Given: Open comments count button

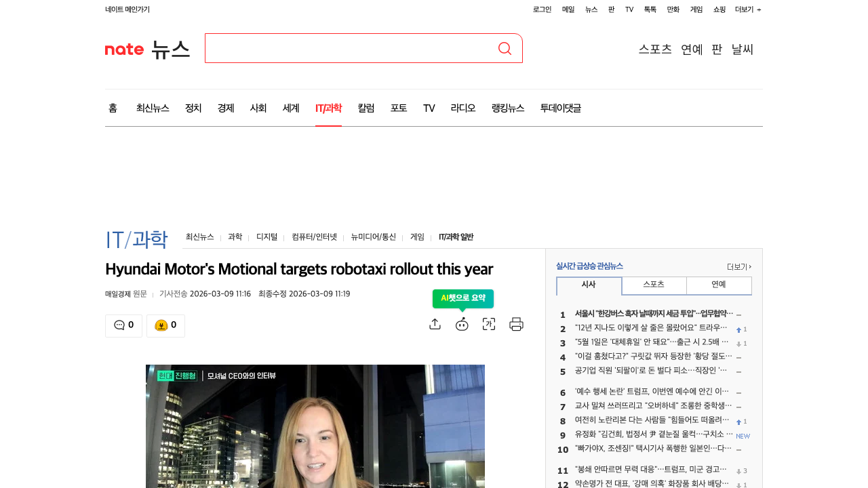Looking at the screenshot, I should coord(123,325).
